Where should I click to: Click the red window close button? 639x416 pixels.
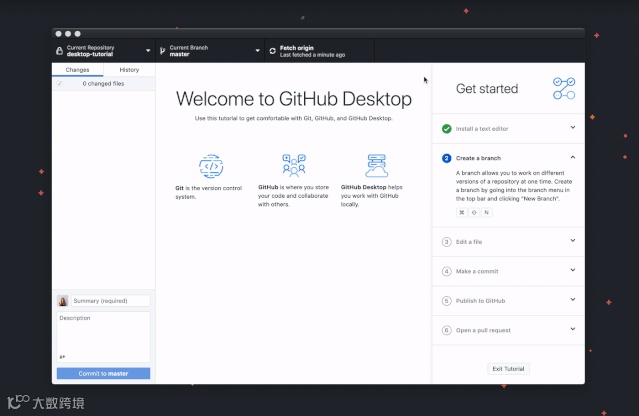(x=59, y=34)
